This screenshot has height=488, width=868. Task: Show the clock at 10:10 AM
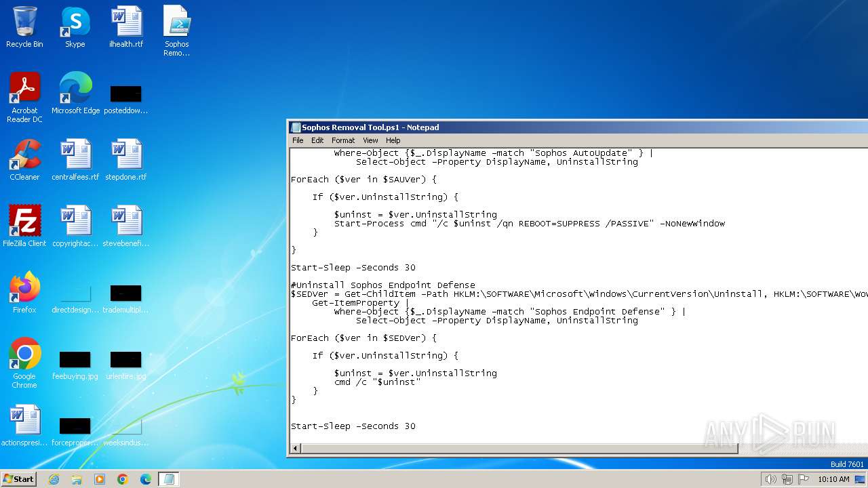(833, 479)
